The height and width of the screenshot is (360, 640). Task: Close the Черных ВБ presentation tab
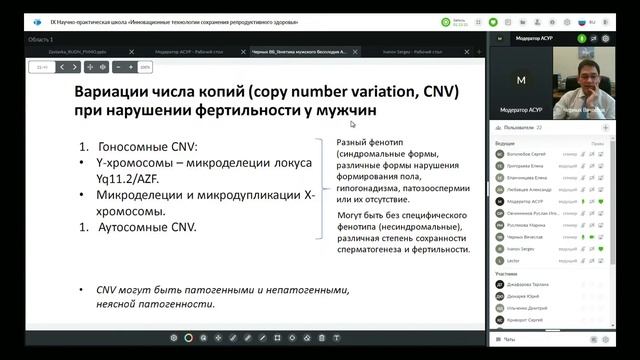point(355,52)
